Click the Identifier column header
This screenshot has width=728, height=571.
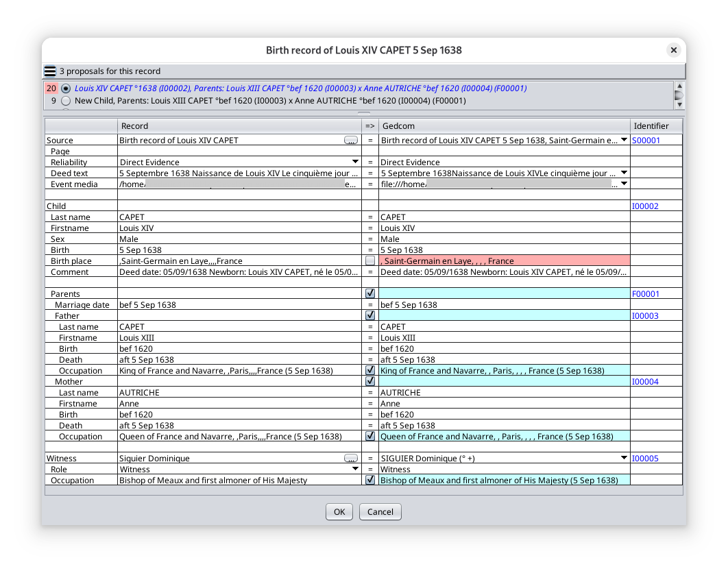656,126
